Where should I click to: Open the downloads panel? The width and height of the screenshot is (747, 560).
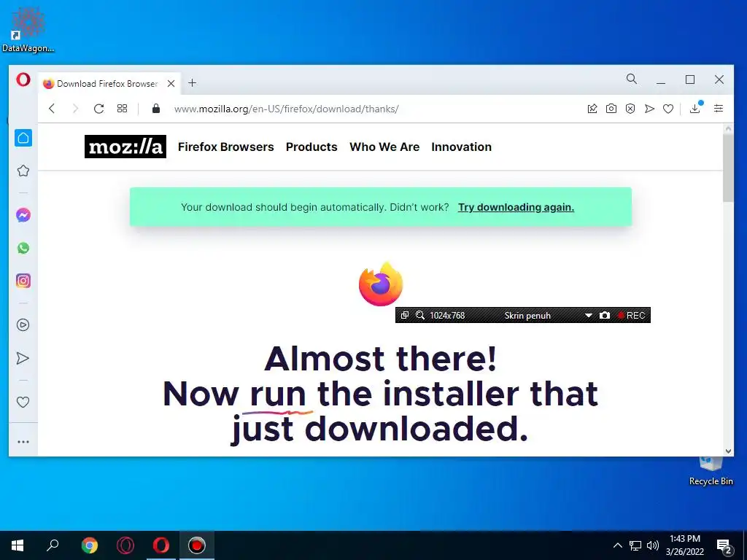click(695, 109)
